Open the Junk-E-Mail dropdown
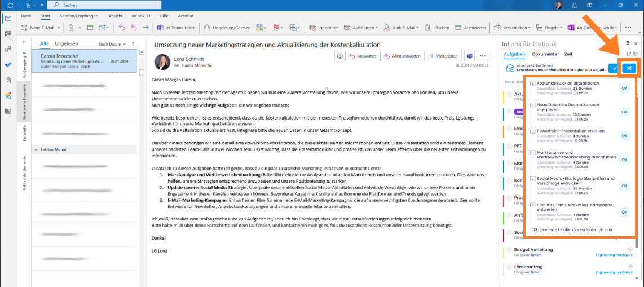644x287 pixels. (401, 28)
